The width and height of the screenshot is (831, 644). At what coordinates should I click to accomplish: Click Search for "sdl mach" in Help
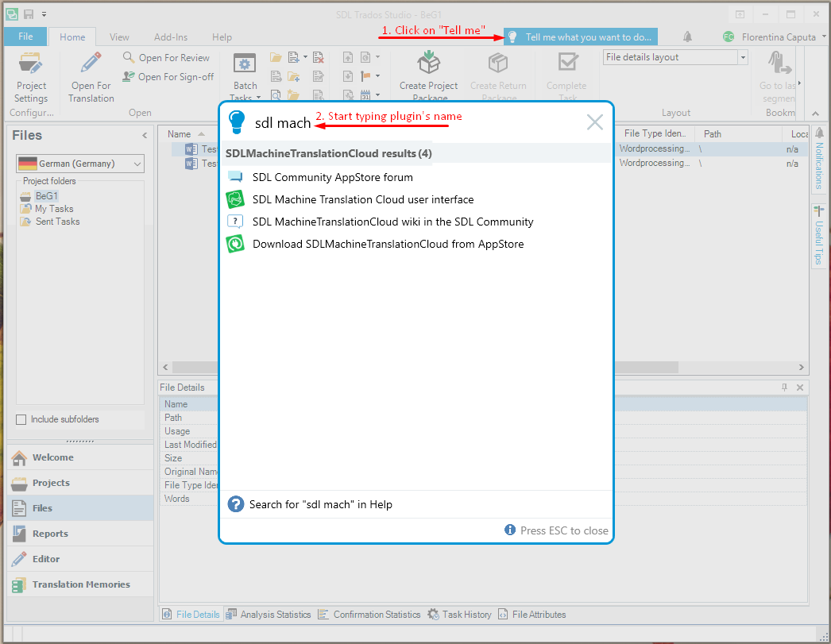point(321,504)
